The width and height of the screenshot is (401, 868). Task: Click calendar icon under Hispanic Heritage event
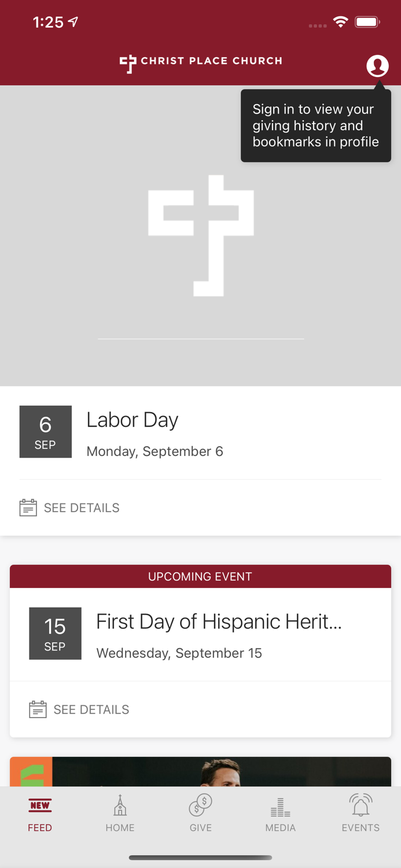click(x=38, y=709)
